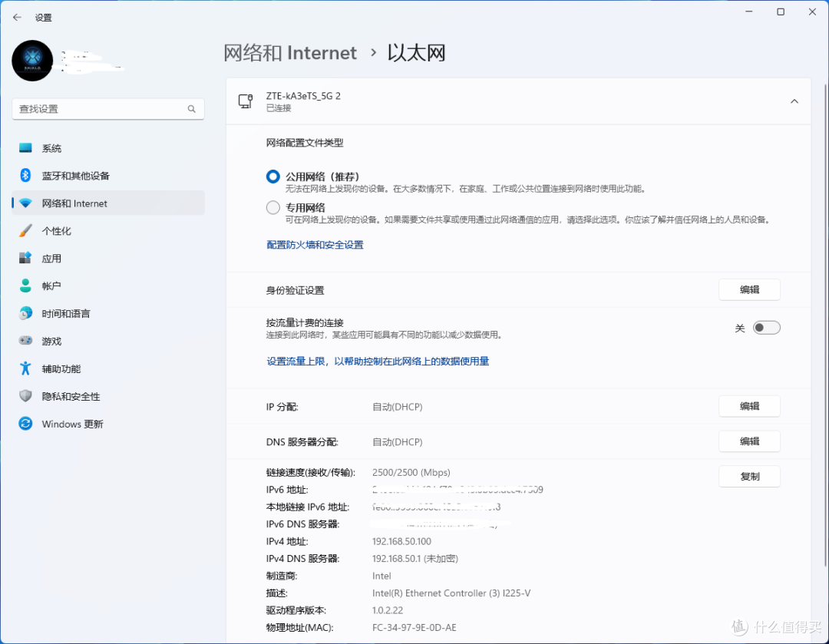Viewport: 829px width, 644px height.
Task: Click the search magnifier icon
Action: 191,109
